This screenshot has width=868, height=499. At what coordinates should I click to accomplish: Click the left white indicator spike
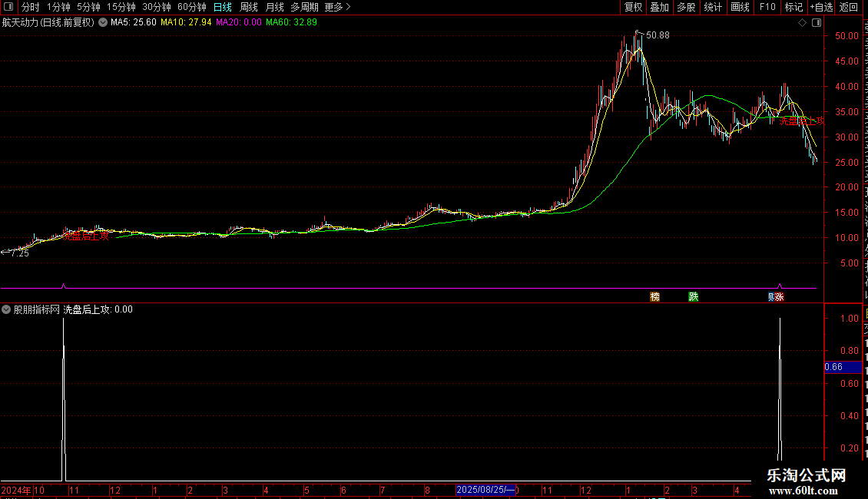pos(64,398)
